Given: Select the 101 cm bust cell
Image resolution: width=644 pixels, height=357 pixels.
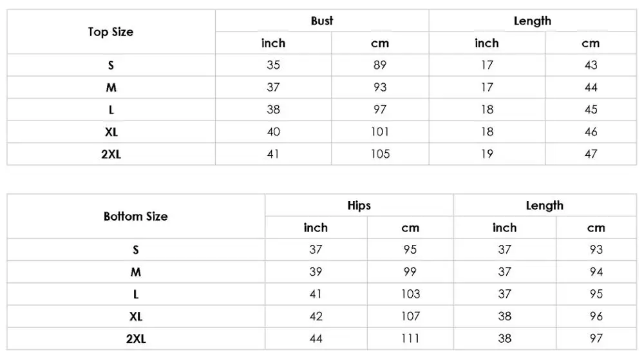Looking at the screenshot, I should pos(380,132).
